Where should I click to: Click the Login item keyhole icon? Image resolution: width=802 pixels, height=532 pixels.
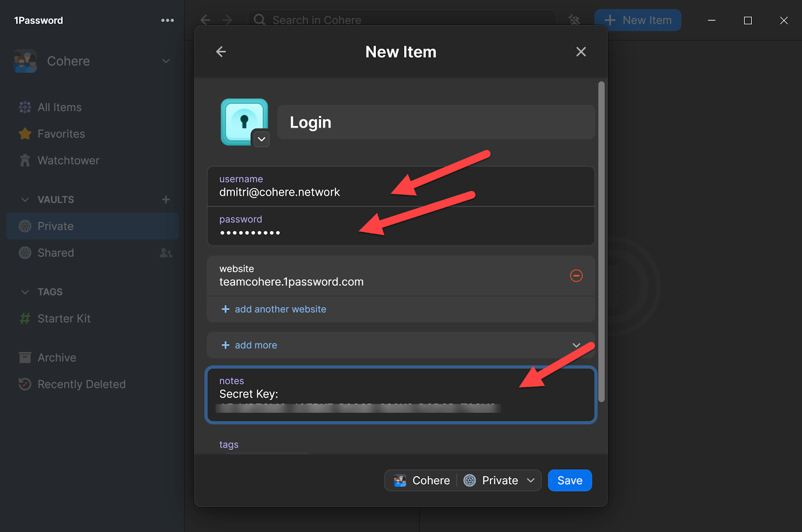[x=244, y=122]
